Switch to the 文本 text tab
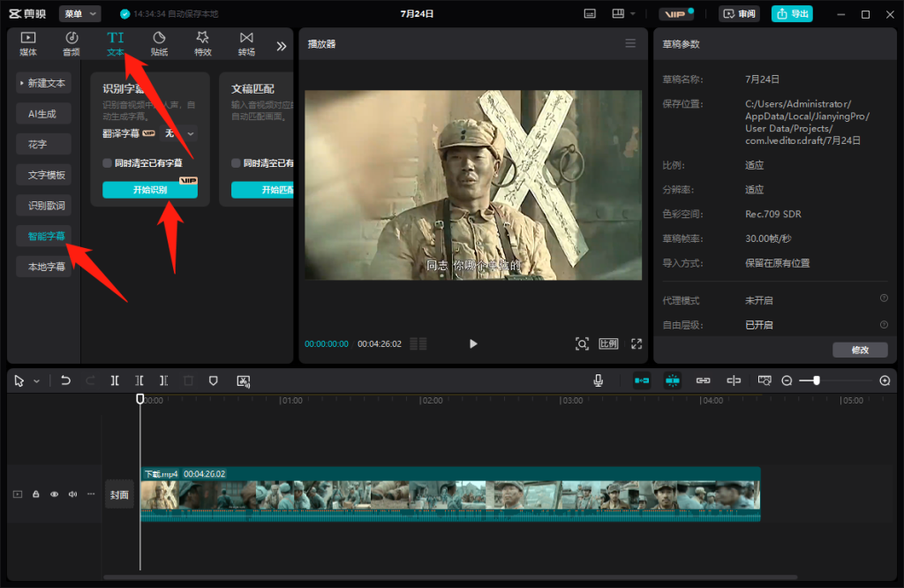 click(116, 44)
